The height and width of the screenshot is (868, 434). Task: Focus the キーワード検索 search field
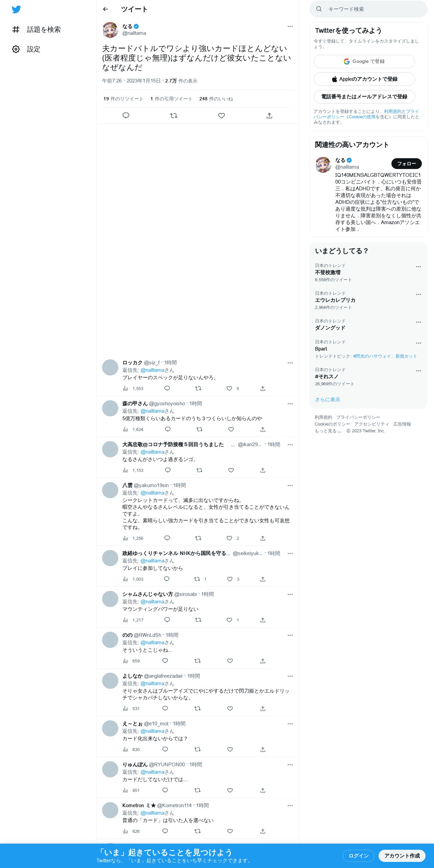(x=368, y=9)
